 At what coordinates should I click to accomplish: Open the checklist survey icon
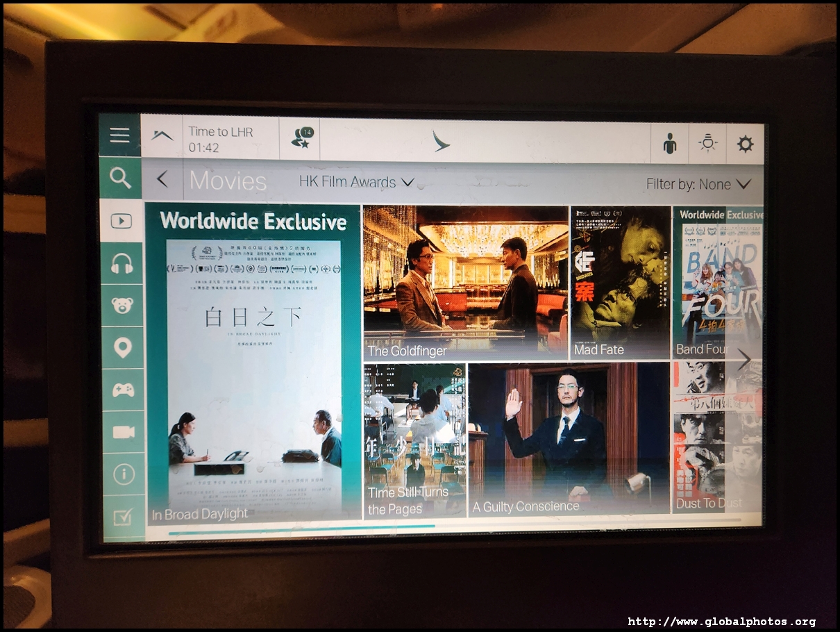[124, 517]
